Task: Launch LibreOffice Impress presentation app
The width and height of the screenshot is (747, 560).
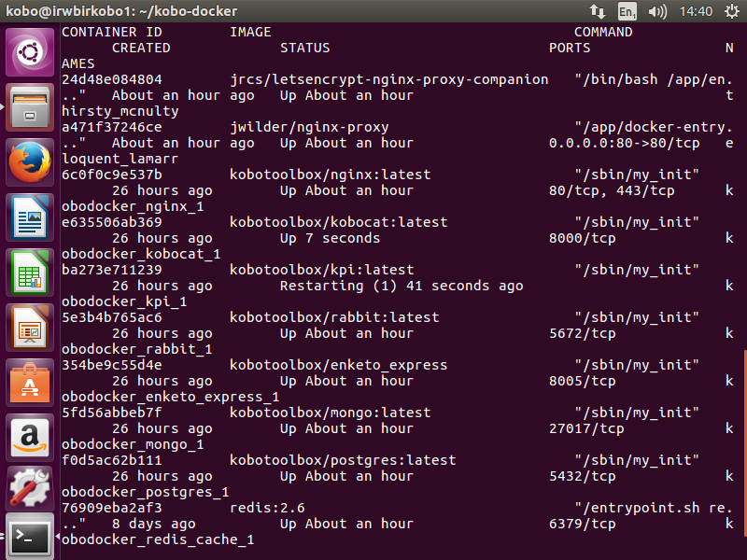Action: tap(30, 329)
